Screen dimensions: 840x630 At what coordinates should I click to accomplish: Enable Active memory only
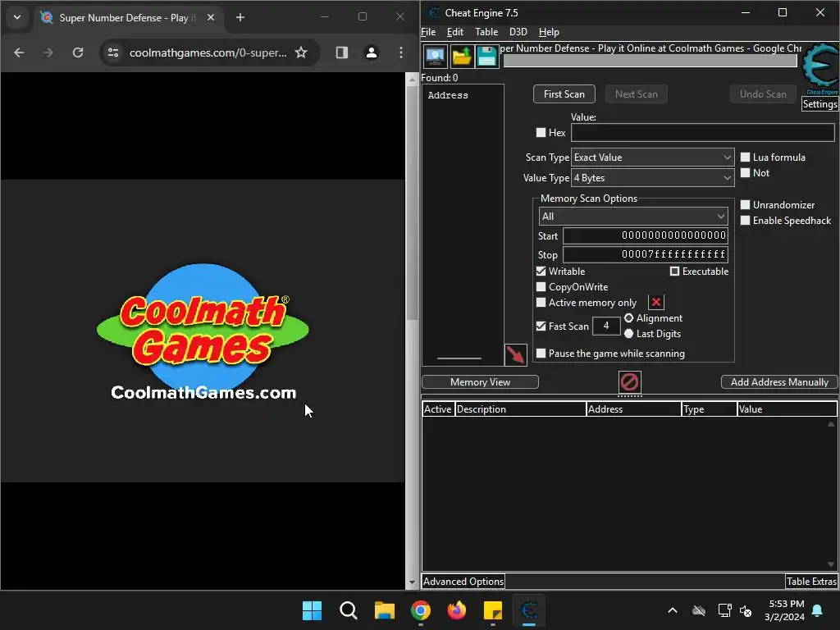coord(541,302)
